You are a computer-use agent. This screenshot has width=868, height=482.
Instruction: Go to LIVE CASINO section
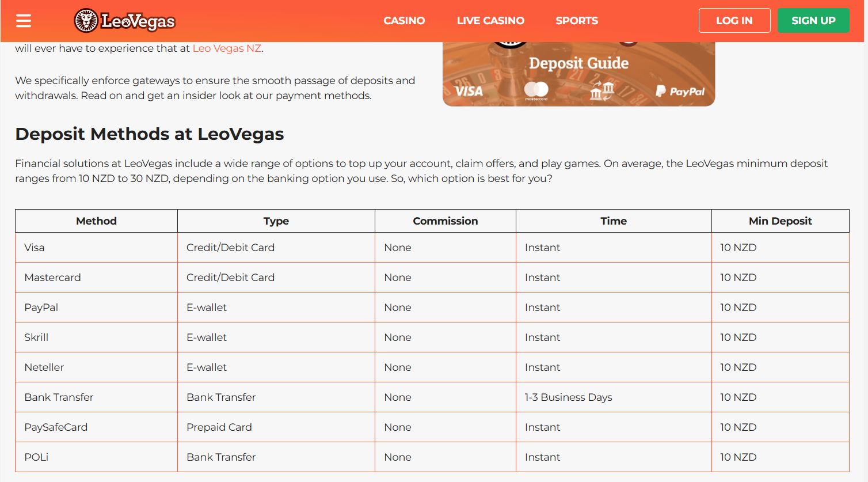tap(490, 21)
